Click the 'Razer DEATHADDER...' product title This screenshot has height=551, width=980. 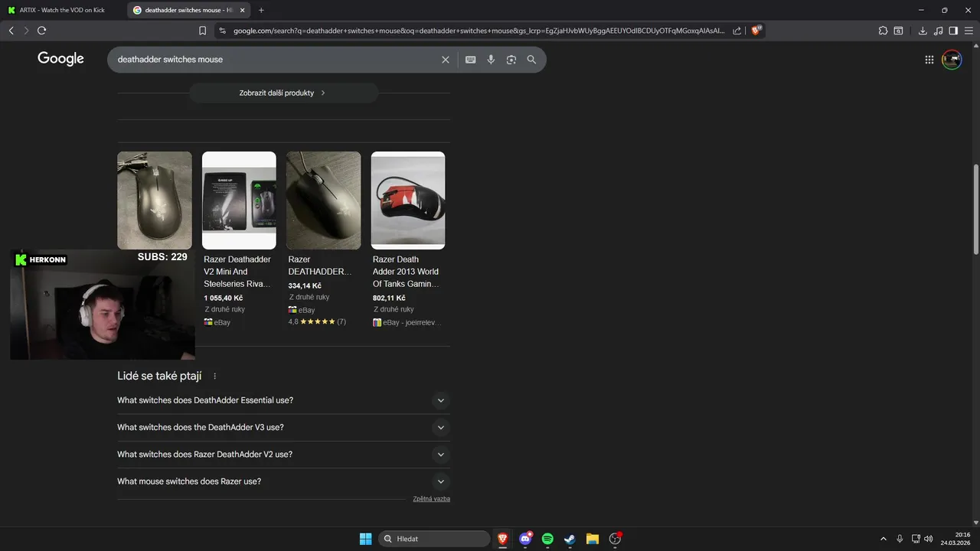pos(320,266)
